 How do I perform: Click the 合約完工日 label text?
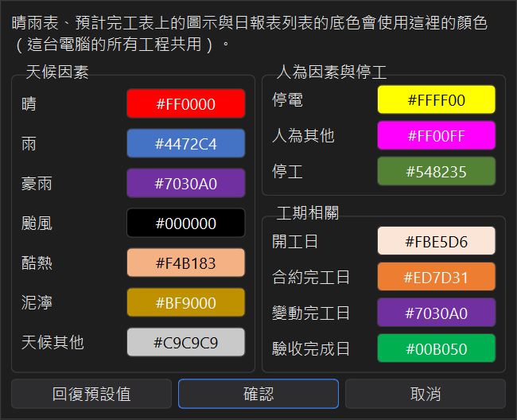[x=311, y=278]
